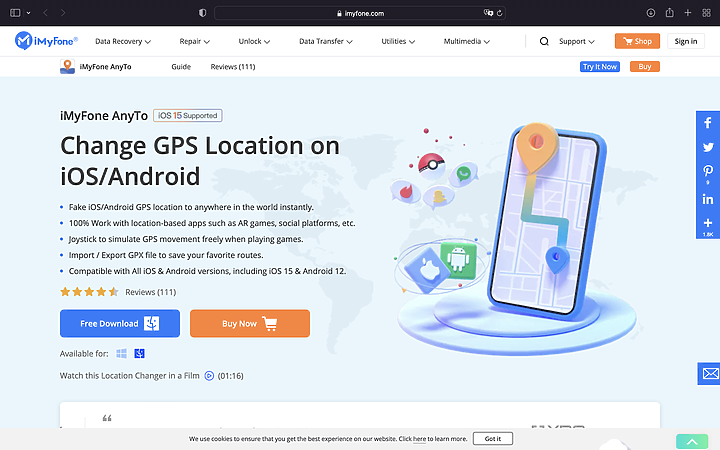Click the star rating row
720x450 pixels.
89,292
